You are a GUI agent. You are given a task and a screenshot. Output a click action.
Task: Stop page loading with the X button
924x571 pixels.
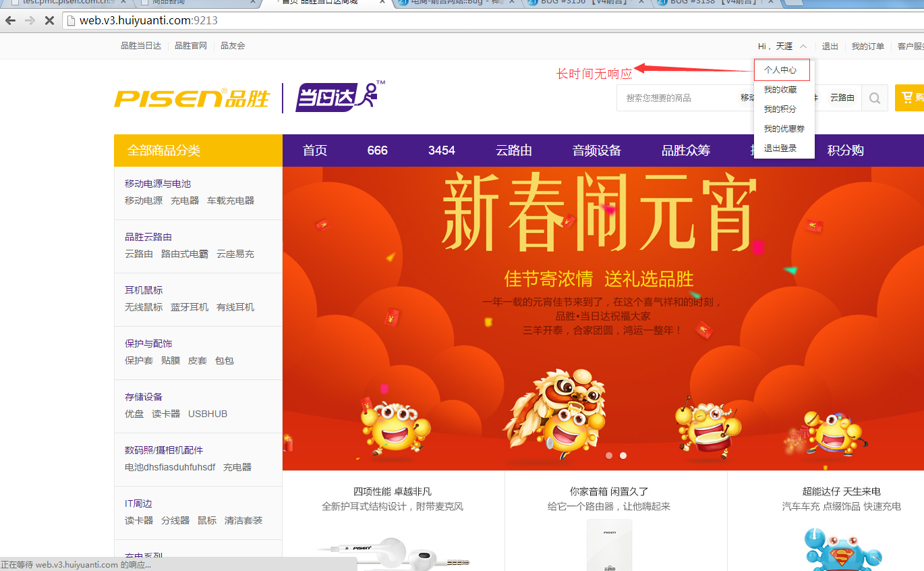[x=49, y=20]
